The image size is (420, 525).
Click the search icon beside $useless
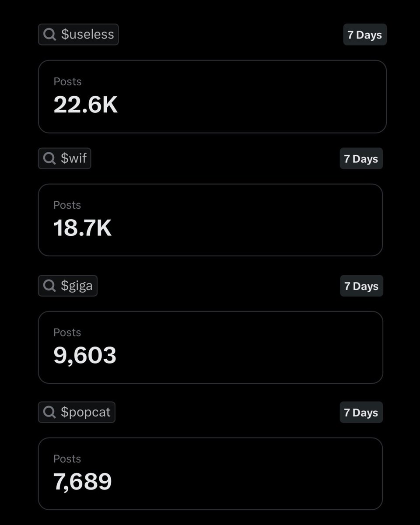click(x=50, y=35)
